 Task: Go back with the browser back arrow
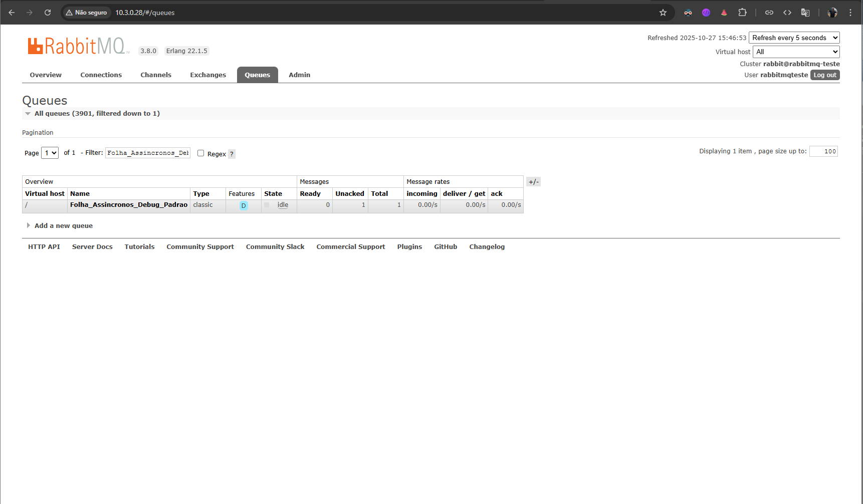tap(12, 13)
